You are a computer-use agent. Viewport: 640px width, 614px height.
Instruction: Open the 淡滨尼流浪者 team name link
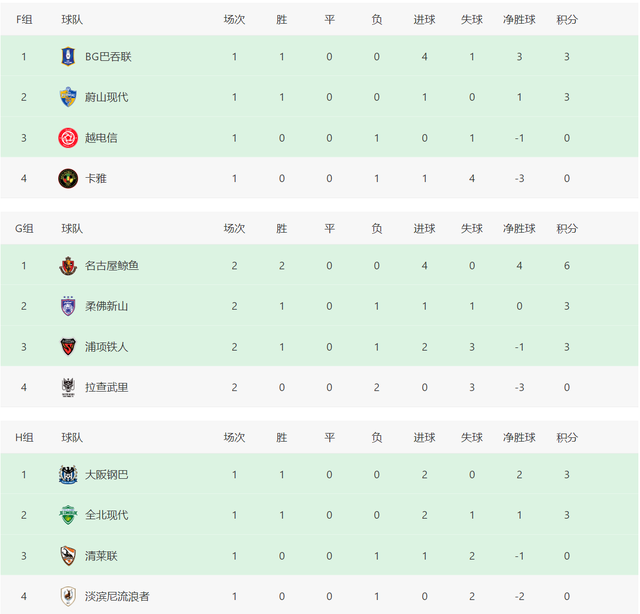[x=117, y=596]
